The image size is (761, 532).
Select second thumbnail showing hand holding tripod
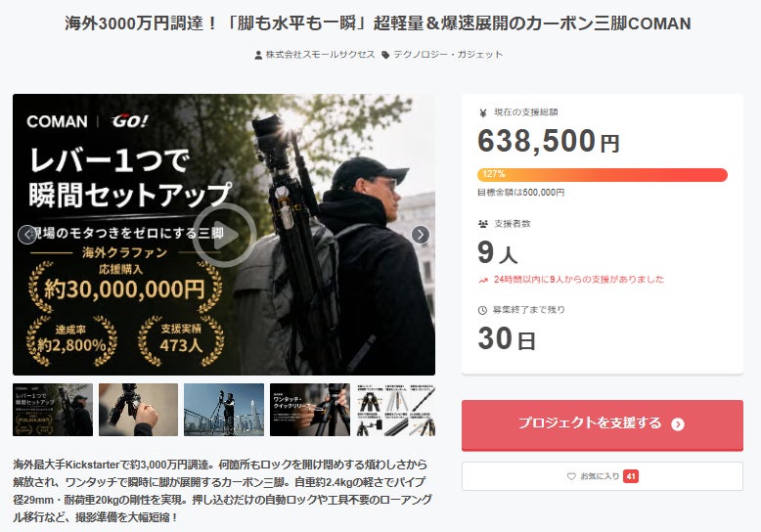coord(138,410)
